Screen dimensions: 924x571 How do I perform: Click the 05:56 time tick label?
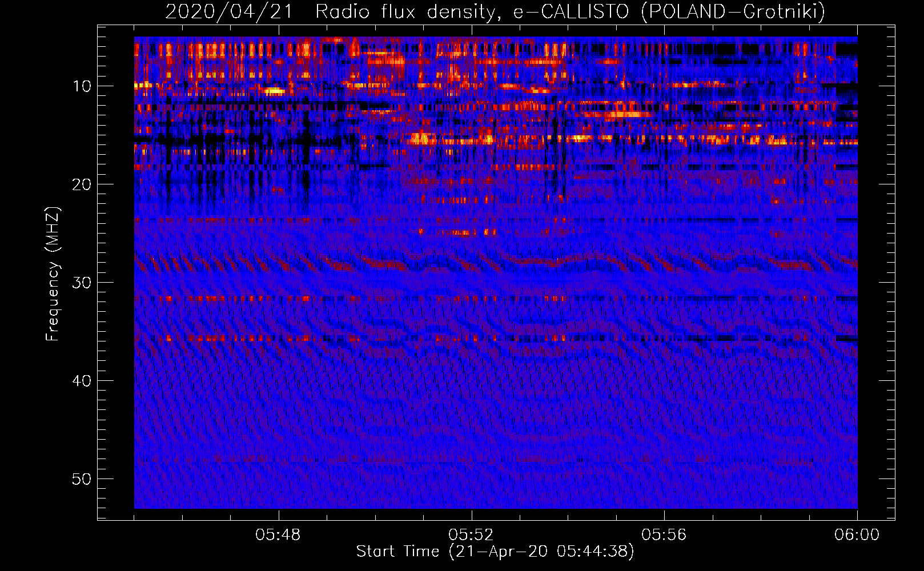pos(664,535)
